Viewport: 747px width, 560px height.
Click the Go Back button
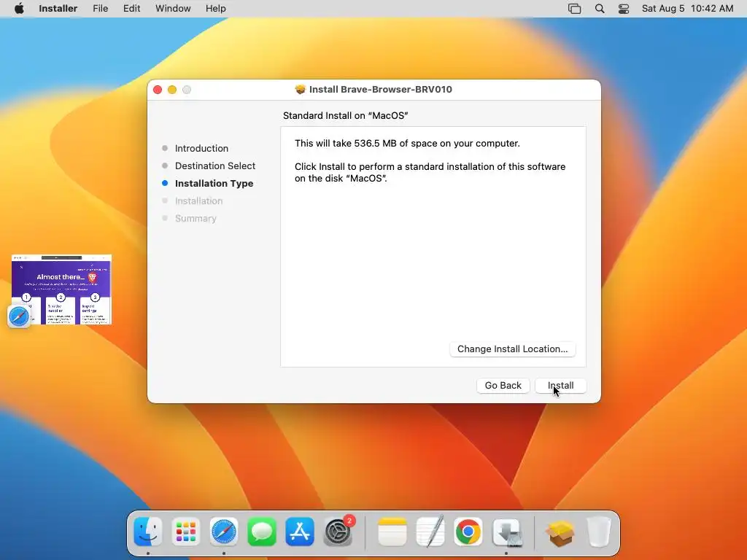503,385
